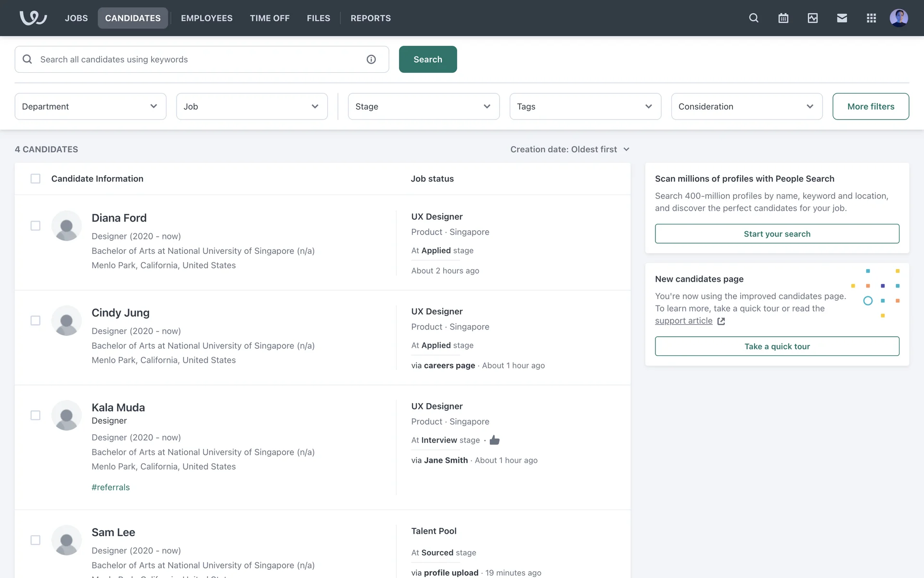Viewport: 924px width, 578px height.
Task: Select Diana Ford's checkbox
Action: (36, 226)
